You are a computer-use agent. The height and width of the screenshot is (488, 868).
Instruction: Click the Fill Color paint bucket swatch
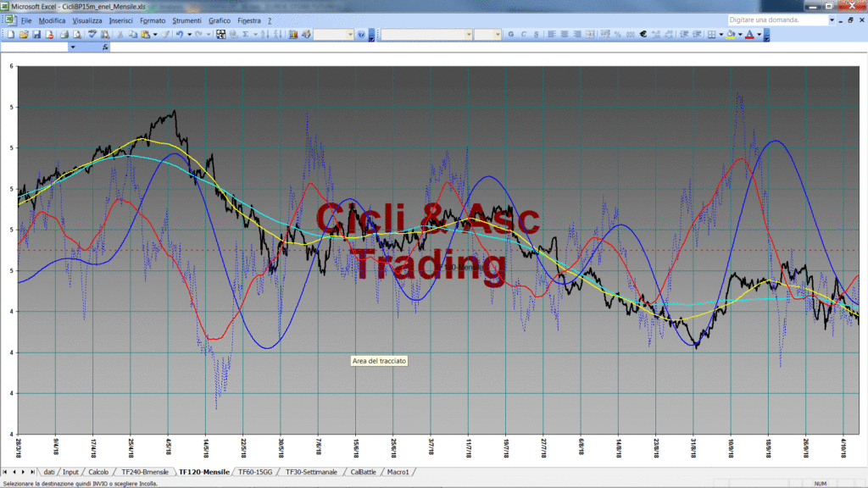click(732, 34)
